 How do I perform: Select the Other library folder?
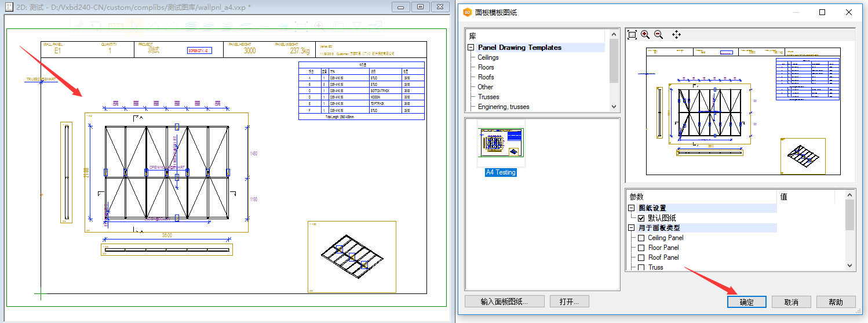pyautogui.click(x=486, y=87)
